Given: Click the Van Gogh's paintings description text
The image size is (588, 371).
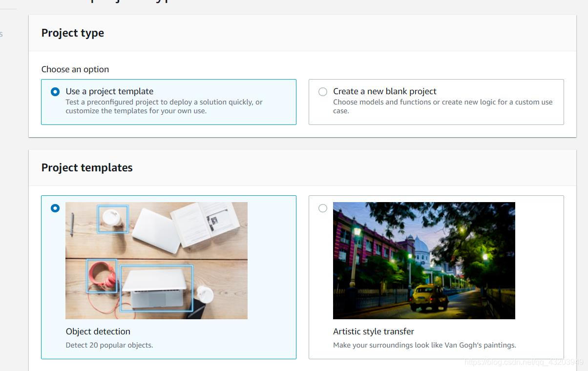Looking at the screenshot, I should click(424, 345).
